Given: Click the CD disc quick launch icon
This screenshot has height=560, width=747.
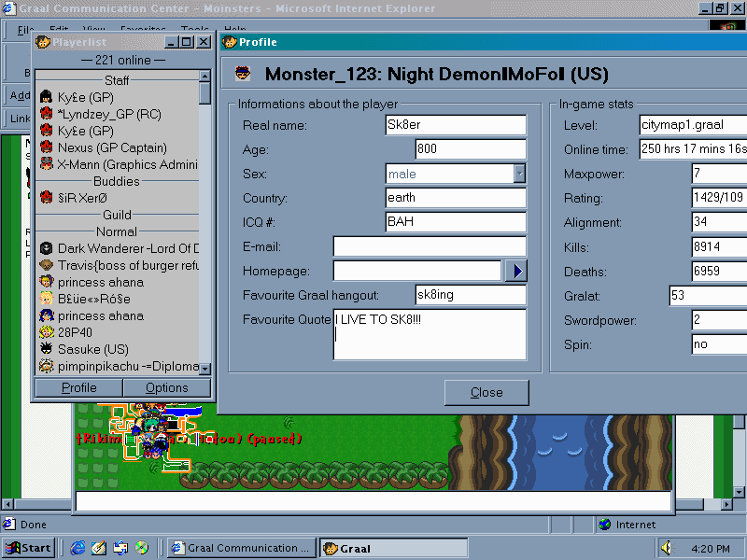Looking at the screenshot, I should 142,548.
